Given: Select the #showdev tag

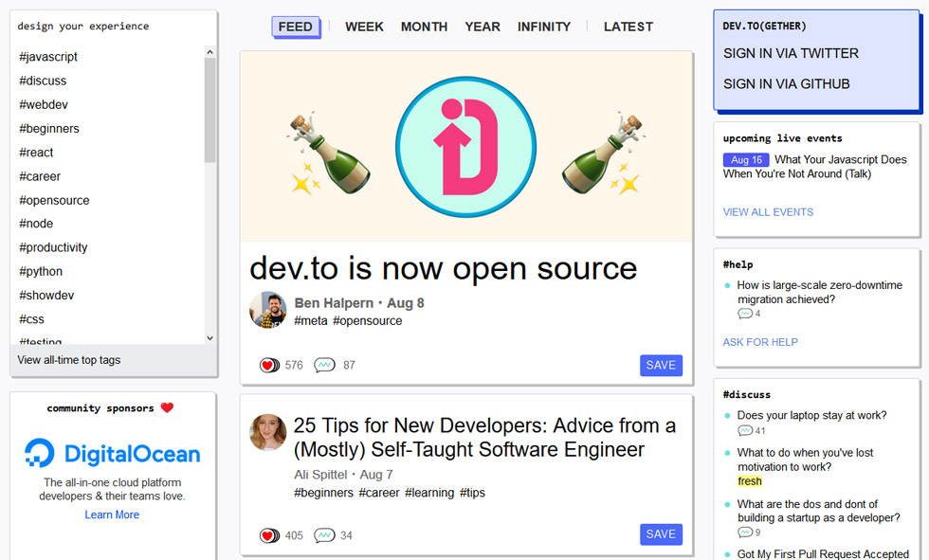Looking at the screenshot, I should pos(46,295).
